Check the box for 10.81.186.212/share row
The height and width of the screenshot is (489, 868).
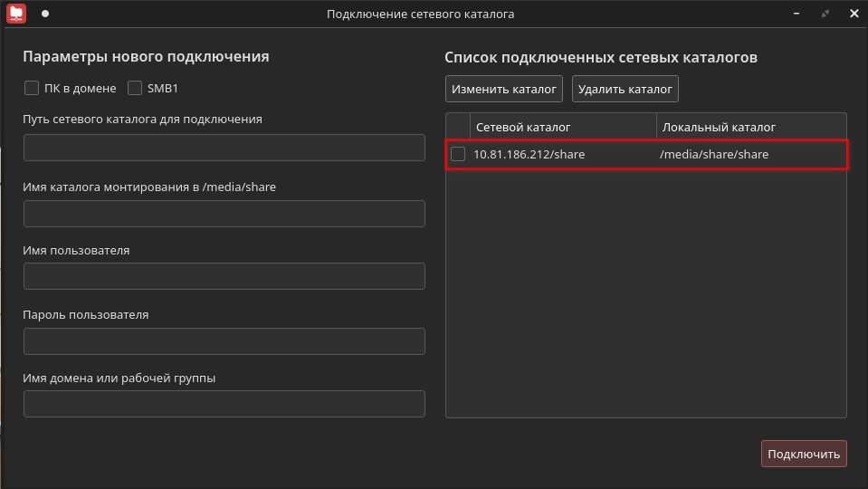[x=458, y=154]
